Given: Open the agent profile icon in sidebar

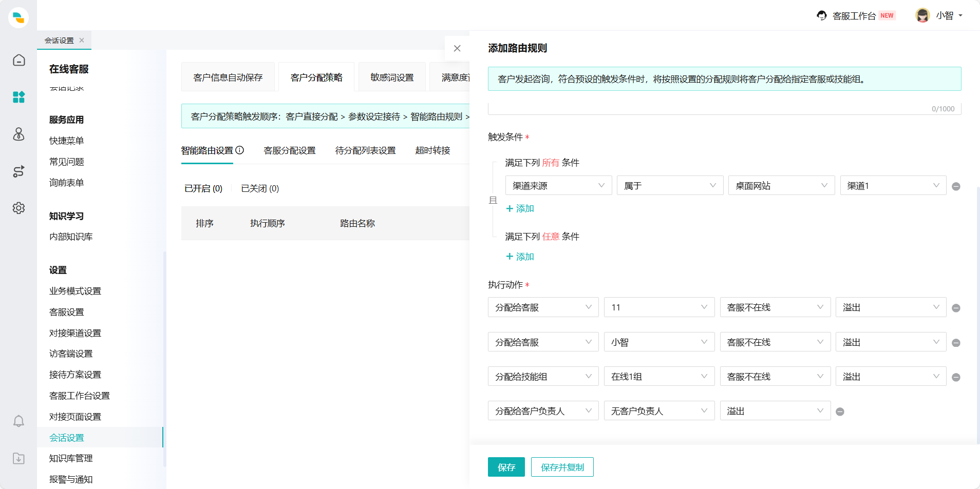Looking at the screenshot, I should click(18, 134).
